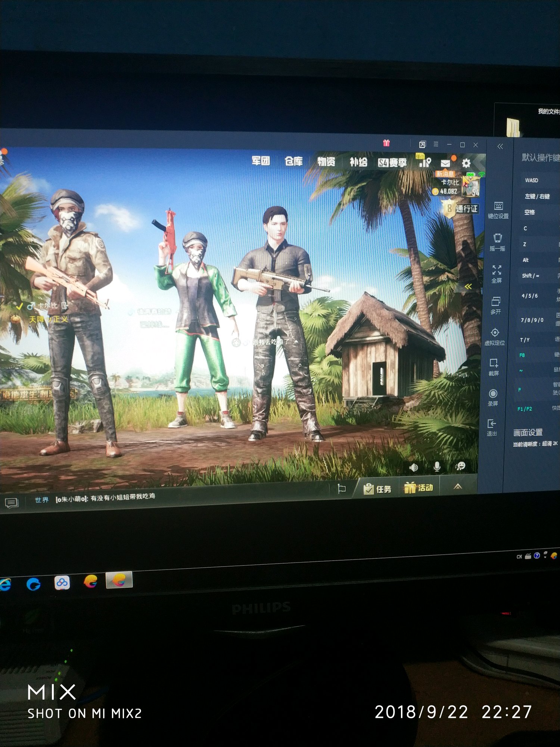Open Internet Explorer in the taskbar

click(5, 584)
